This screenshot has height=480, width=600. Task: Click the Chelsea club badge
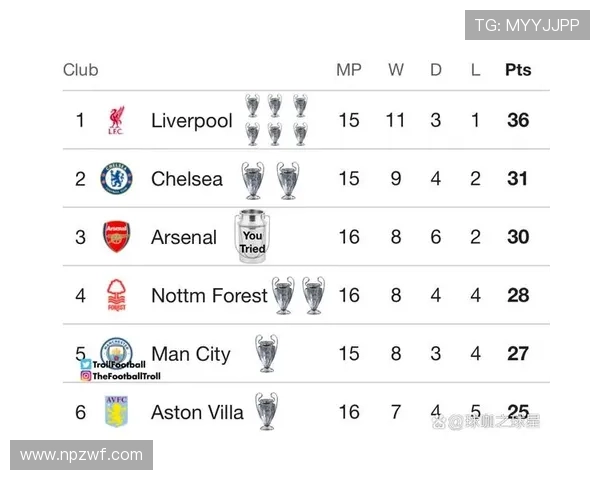pyautogui.click(x=116, y=179)
